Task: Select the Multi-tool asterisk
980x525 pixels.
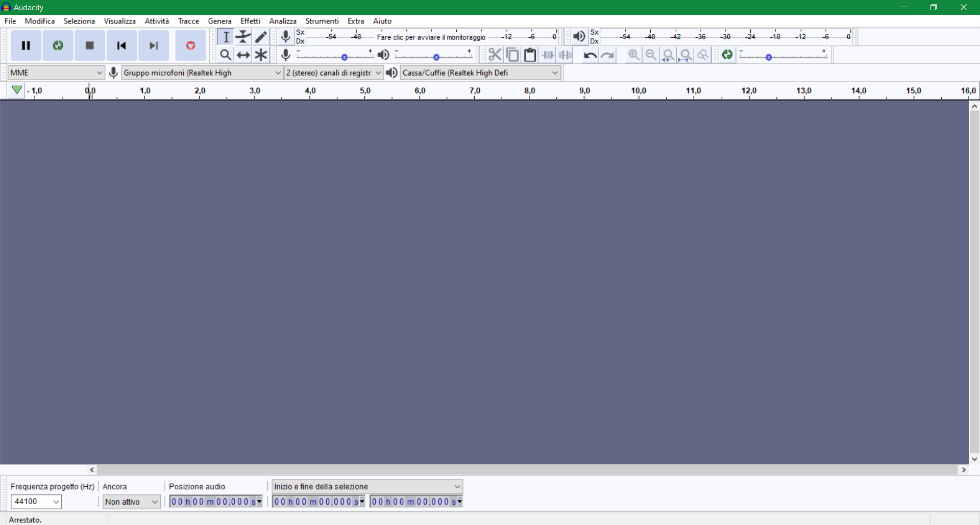Action: pos(261,55)
